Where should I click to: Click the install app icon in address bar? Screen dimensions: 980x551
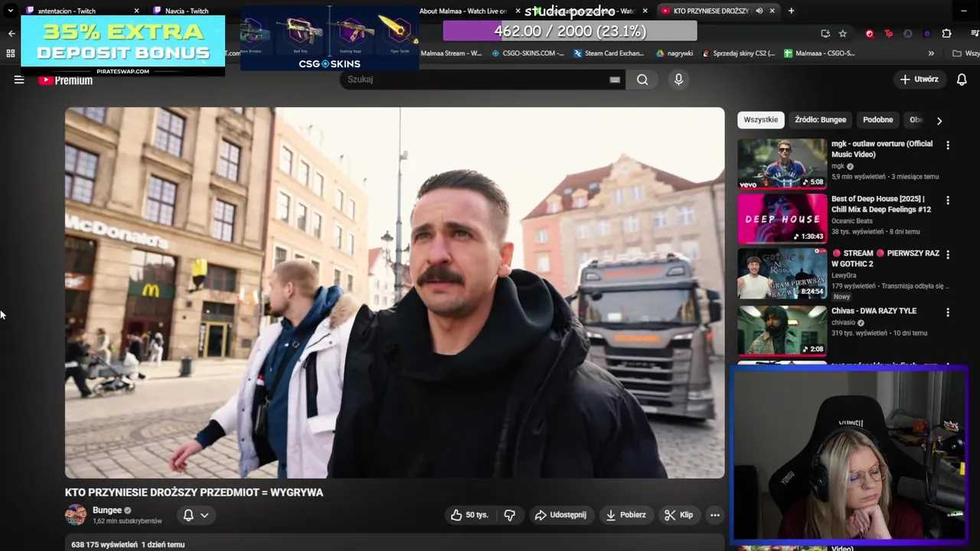tap(825, 33)
